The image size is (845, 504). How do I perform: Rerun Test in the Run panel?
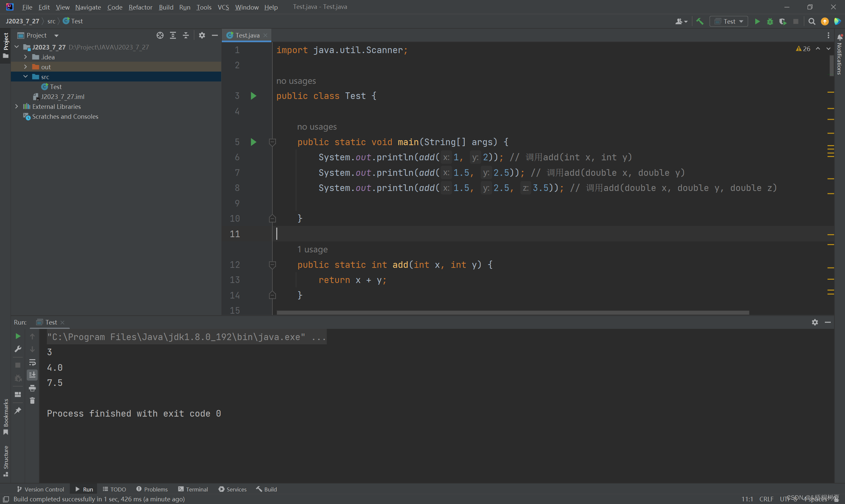(x=18, y=336)
